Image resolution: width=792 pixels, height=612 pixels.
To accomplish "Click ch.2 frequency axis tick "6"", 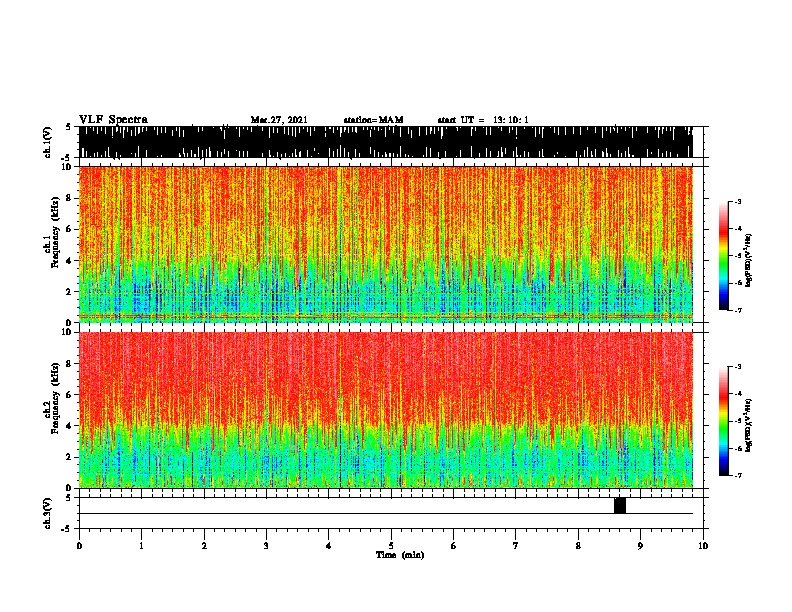I will point(70,395).
